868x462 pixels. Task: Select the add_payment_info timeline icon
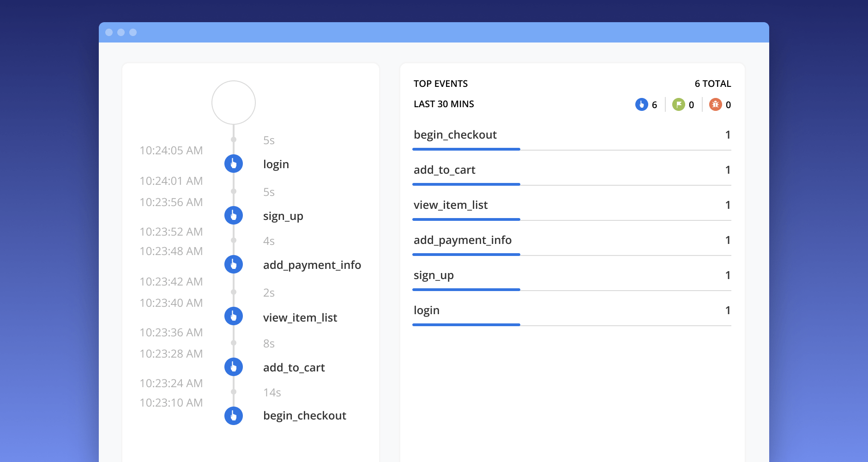tap(233, 264)
